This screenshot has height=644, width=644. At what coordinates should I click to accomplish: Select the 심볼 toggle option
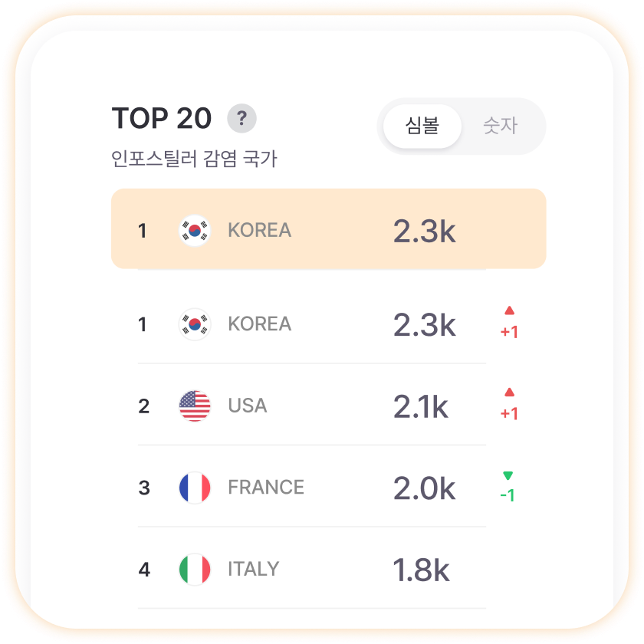(422, 126)
